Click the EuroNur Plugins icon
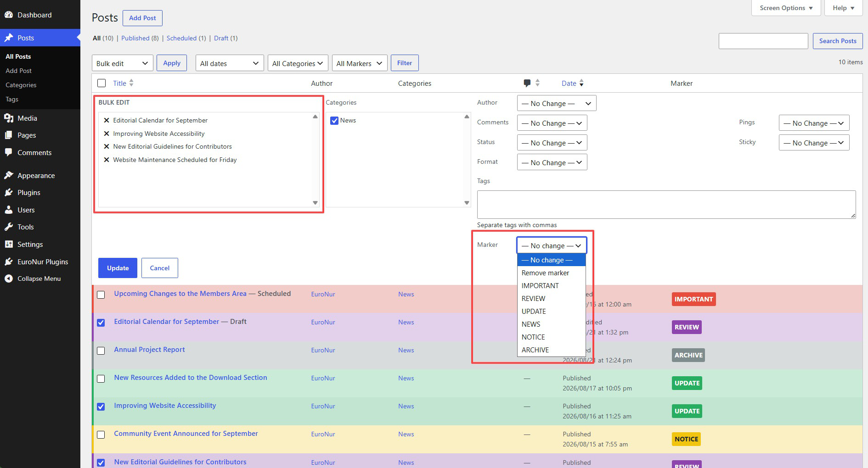The width and height of the screenshot is (868, 468). 9,262
